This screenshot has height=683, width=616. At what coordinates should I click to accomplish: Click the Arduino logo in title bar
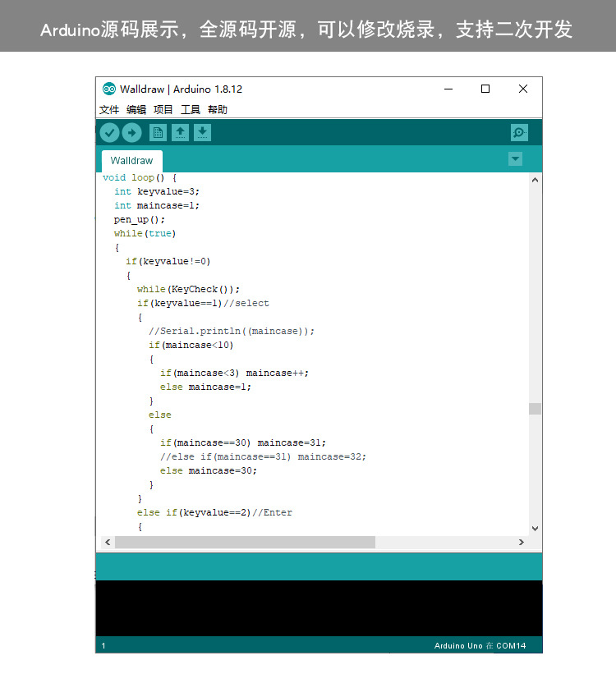click(x=109, y=89)
